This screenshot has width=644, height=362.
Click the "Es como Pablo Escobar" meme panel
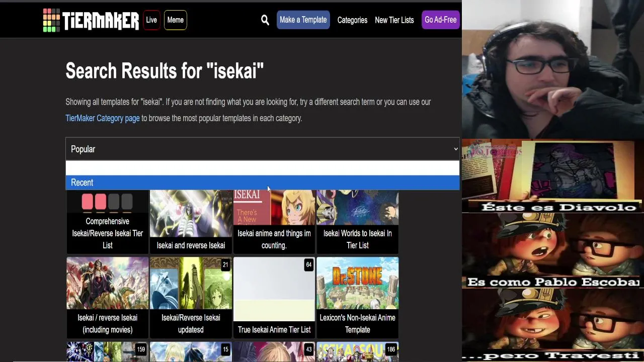(x=553, y=250)
